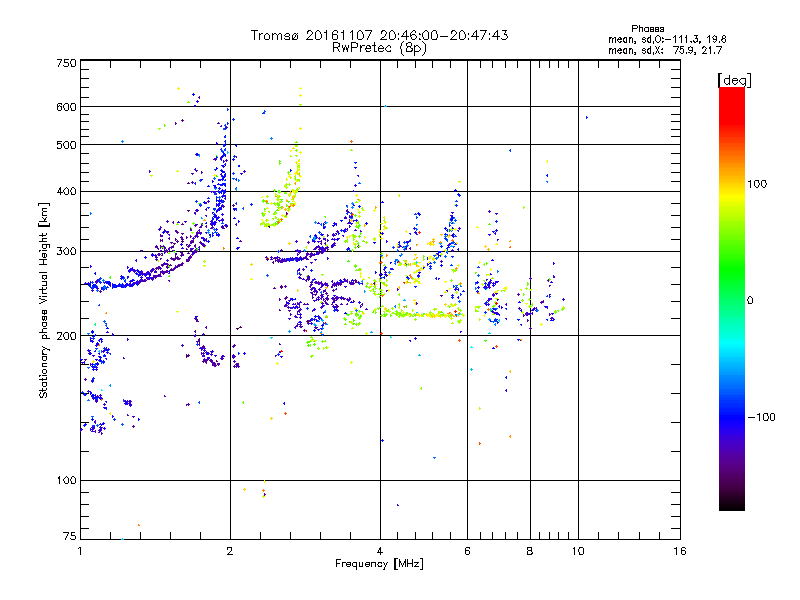Click the y-axis tick label '600'
The image size is (800, 600).
(x=66, y=107)
